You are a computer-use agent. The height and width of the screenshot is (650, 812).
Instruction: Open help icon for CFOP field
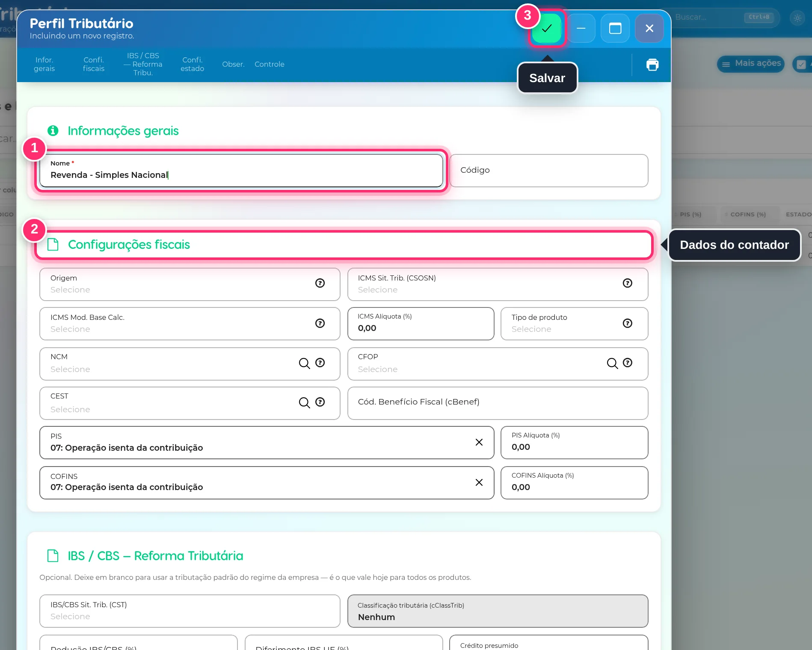pyautogui.click(x=627, y=363)
